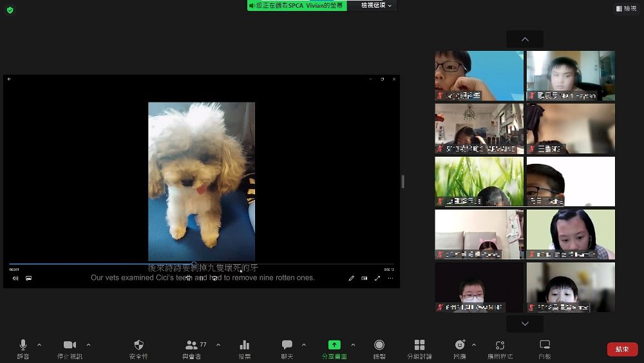Enter full screen in the video player
This screenshot has height=363, width=644.
click(x=377, y=279)
